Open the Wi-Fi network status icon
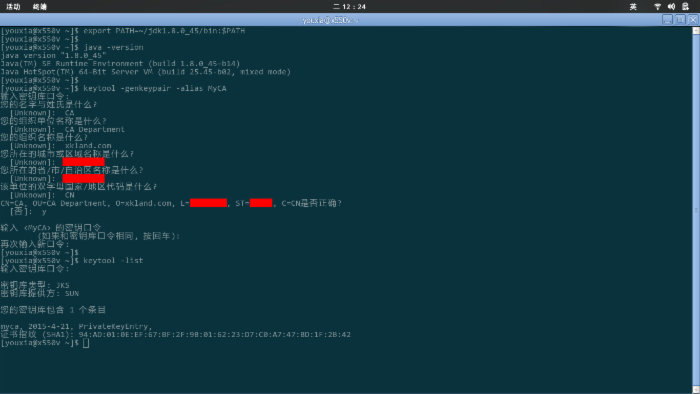700x394 pixels. tap(657, 6)
